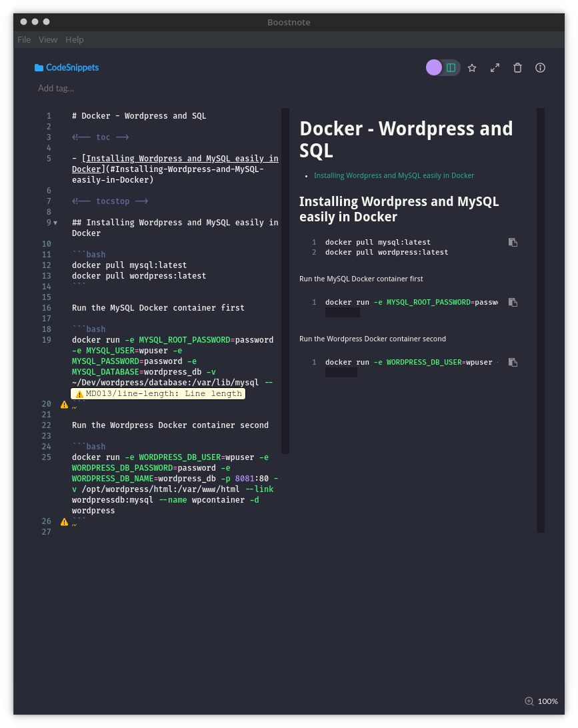The width and height of the screenshot is (578, 728).
Task: Click editor line 16 'Run the MySQL Docker container first'
Action: (158, 308)
